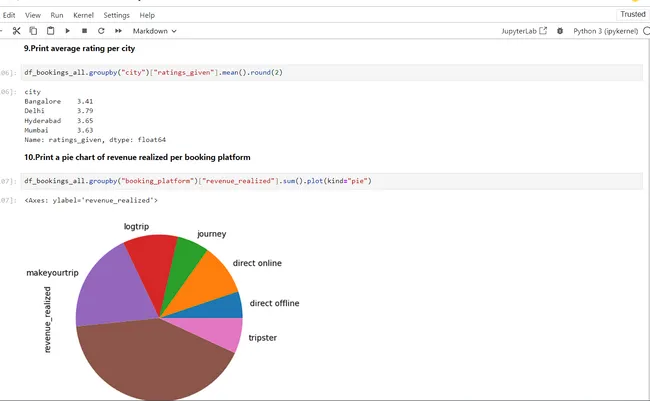Copy the selected cell
Viewport: 650px width, 401px height.
33,31
